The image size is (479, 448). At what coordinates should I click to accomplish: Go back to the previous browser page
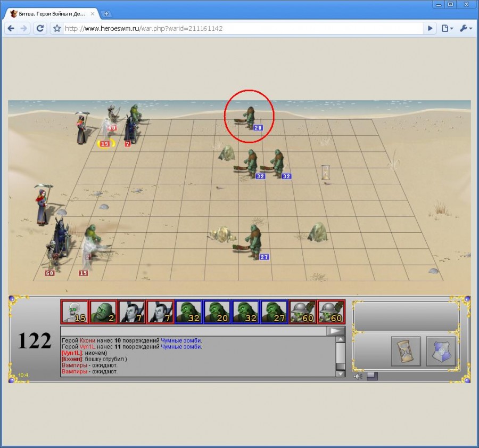point(11,28)
